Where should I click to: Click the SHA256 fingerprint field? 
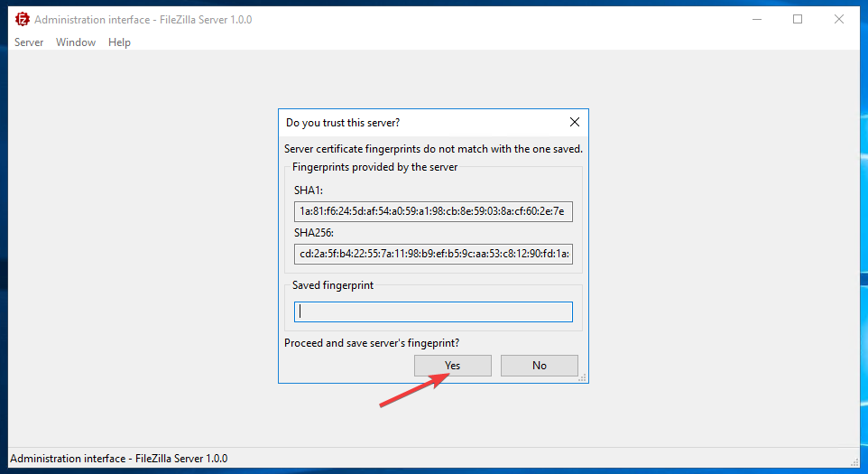(x=433, y=254)
